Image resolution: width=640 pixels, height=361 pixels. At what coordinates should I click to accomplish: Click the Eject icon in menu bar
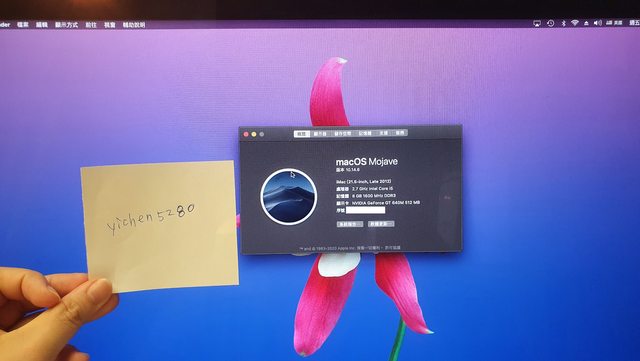click(586, 23)
